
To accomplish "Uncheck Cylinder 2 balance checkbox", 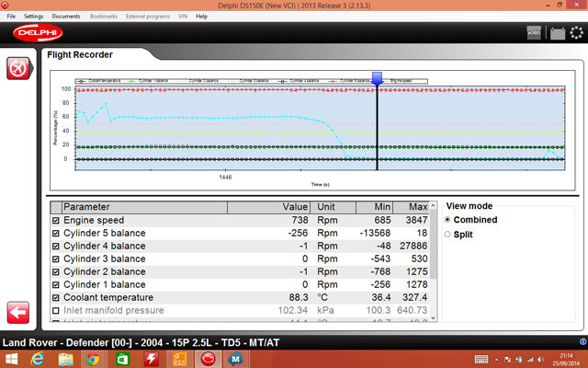I will click(56, 272).
